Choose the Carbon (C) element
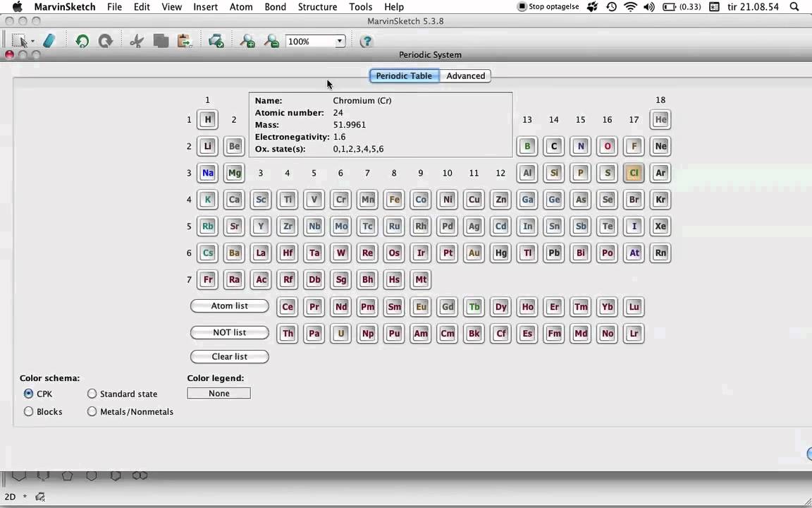 tap(553, 146)
